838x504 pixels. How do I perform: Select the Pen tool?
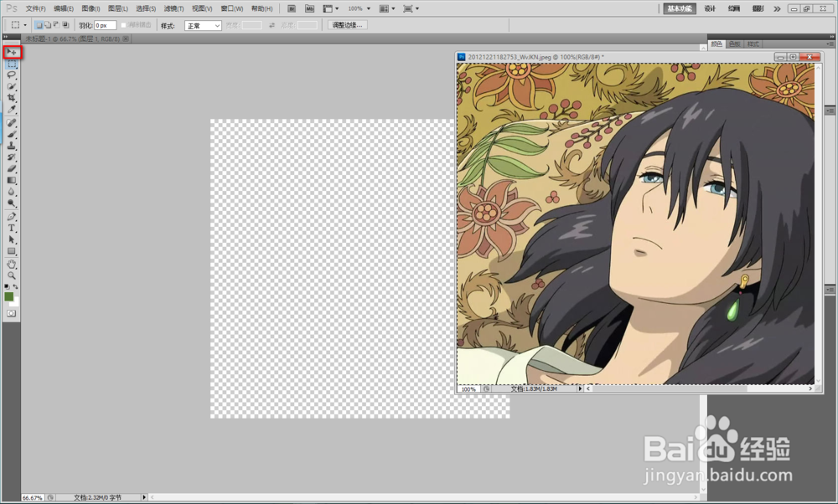click(12, 217)
